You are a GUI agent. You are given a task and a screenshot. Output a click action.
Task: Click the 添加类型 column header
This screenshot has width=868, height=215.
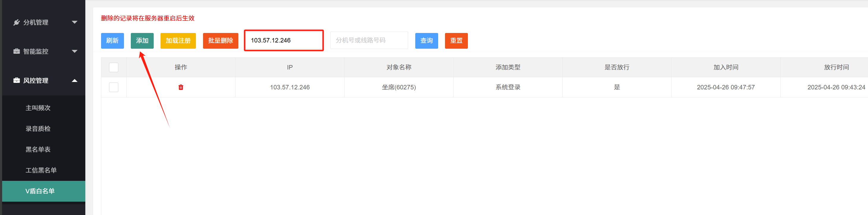pos(507,67)
